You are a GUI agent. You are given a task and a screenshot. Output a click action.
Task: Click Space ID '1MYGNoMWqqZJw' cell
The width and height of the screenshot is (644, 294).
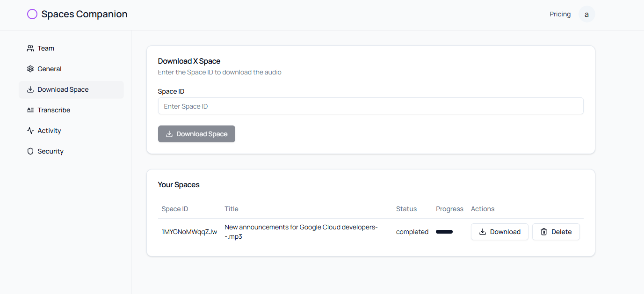189,232
